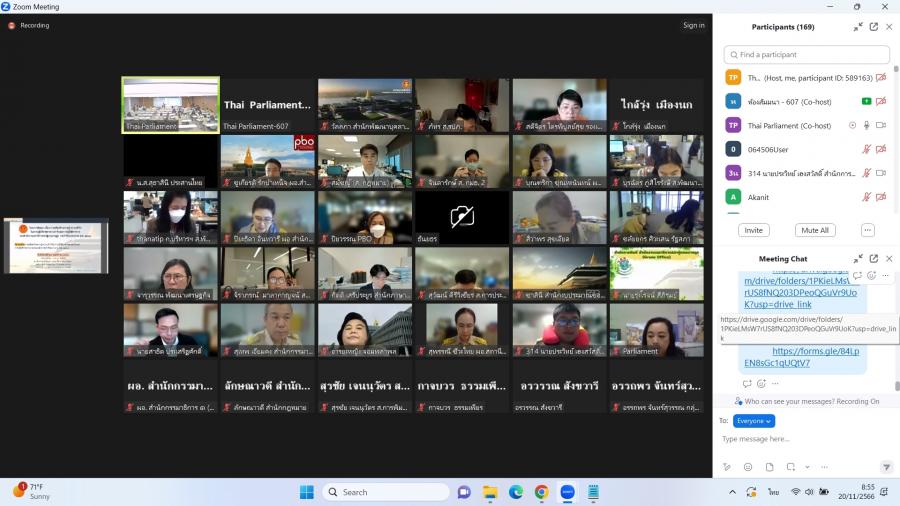Click Sign in at top of meeting
The image size is (900, 506).
(693, 25)
